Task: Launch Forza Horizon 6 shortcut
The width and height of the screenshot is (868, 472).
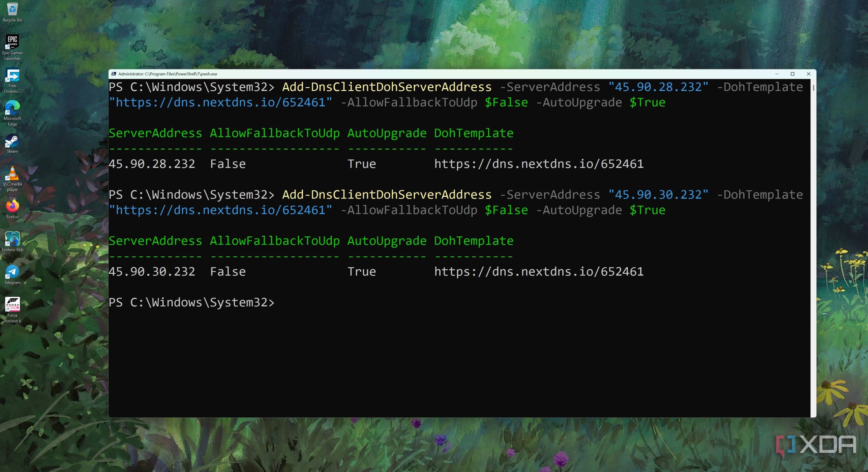Action: pyautogui.click(x=12, y=310)
